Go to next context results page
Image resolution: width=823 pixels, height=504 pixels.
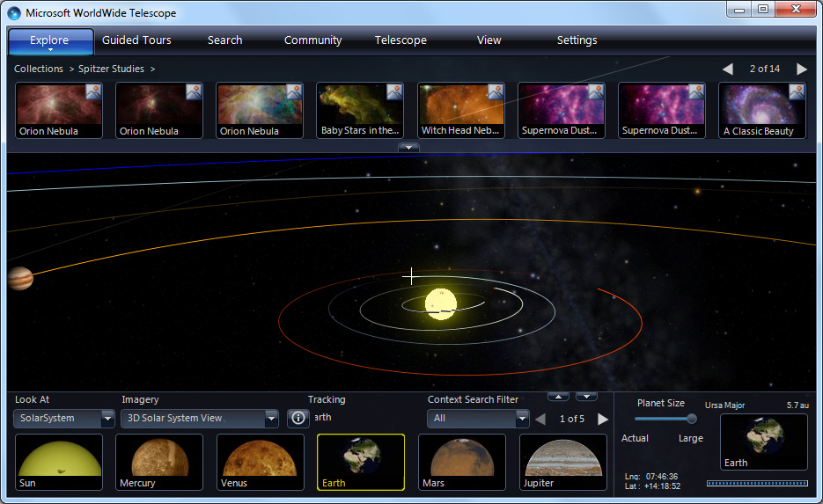(603, 419)
